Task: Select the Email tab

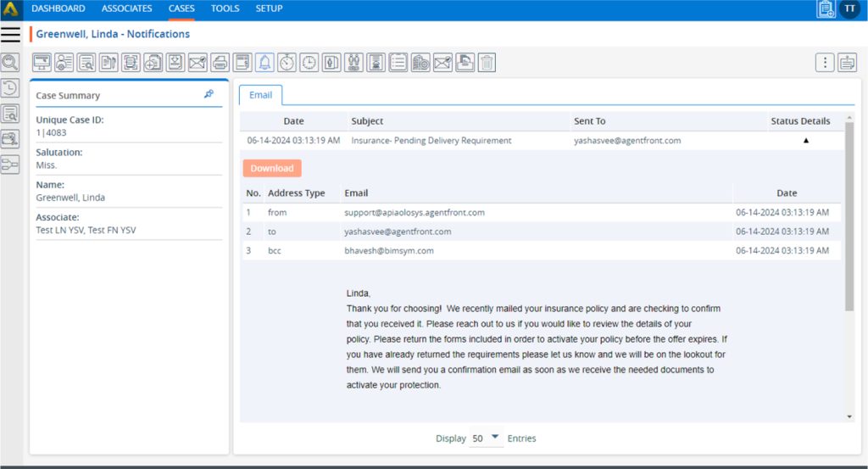Action: (x=260, y=95)
